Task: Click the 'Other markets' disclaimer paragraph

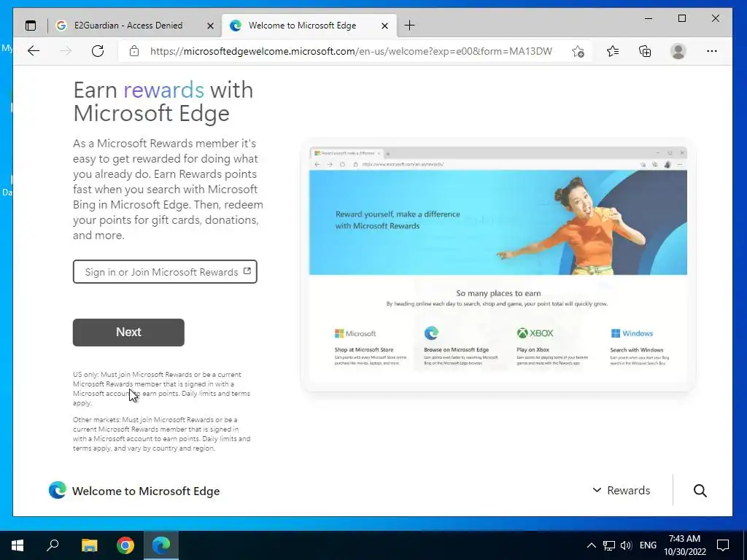Action: [x=161, y=434]
